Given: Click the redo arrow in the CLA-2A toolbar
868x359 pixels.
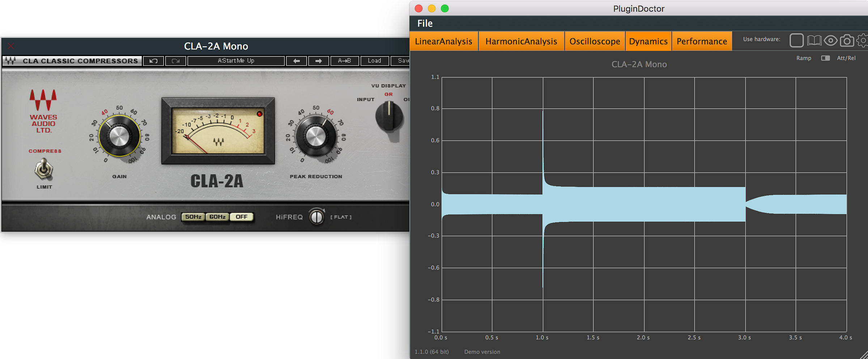Looking at the screenshot, I should [x=176, y=61].
